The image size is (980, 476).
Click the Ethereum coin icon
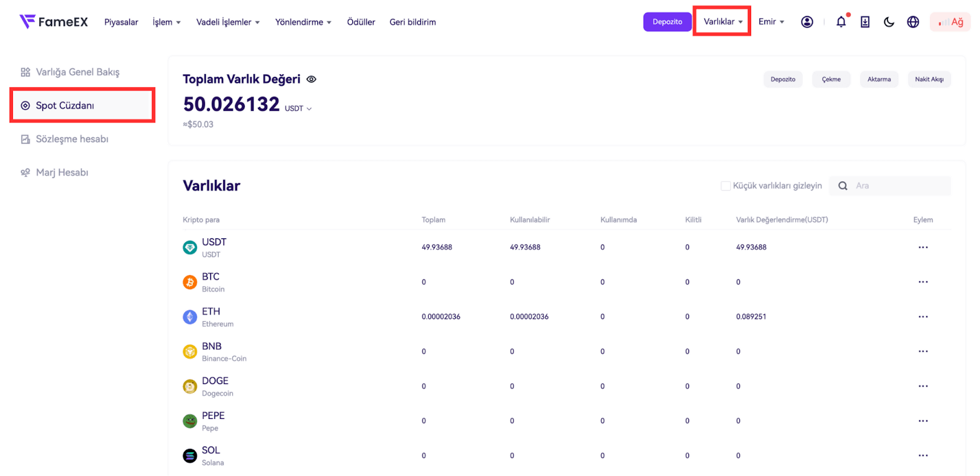[190, 317]
